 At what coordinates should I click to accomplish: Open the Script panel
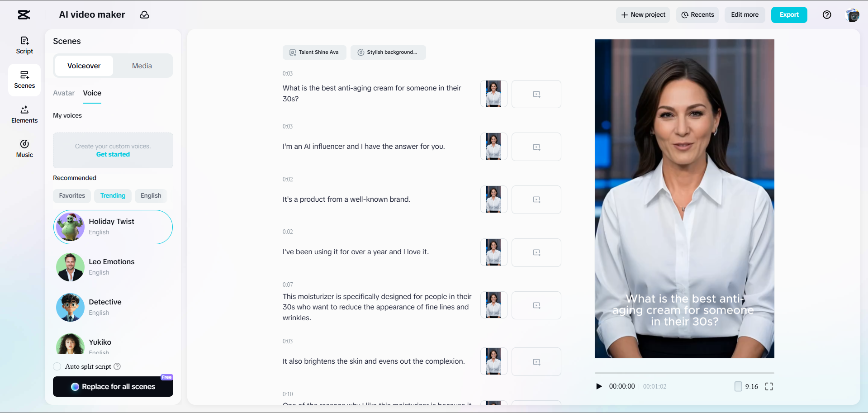tap(24, 45)
